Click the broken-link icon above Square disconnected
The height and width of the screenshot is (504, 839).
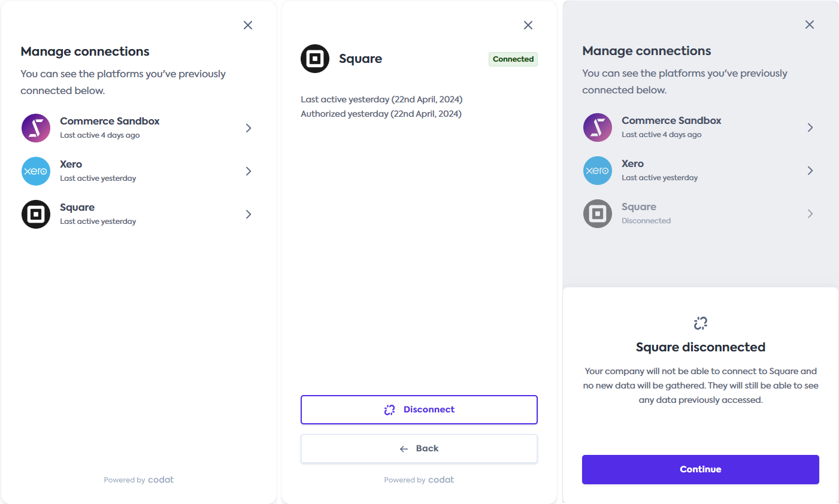coord(700,323)
